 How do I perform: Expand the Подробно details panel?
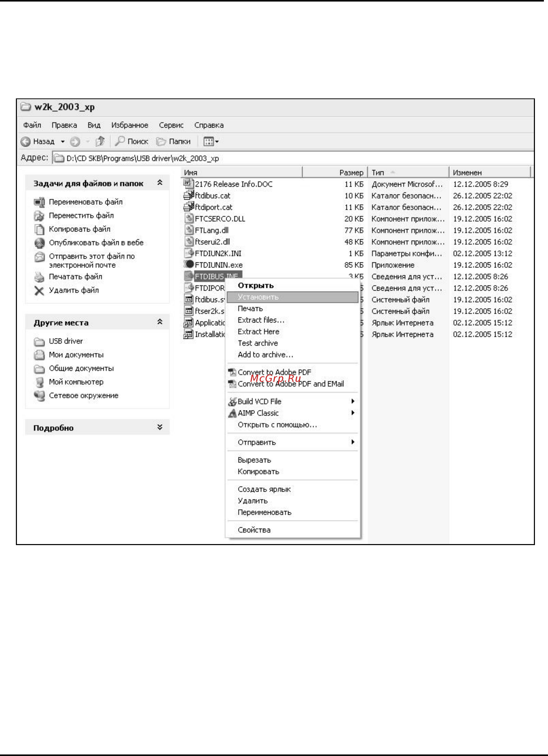(160, 427)
